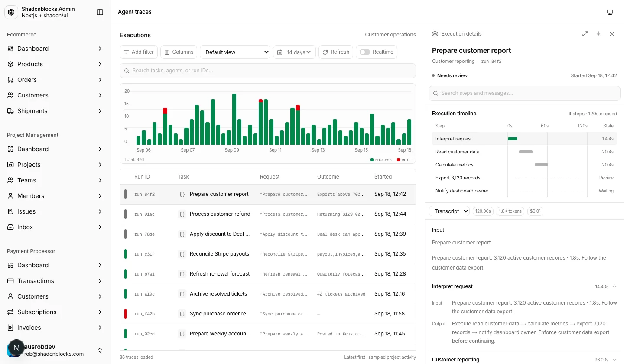Click the Calculate metrics timeline bar

(x=541, y=165)
